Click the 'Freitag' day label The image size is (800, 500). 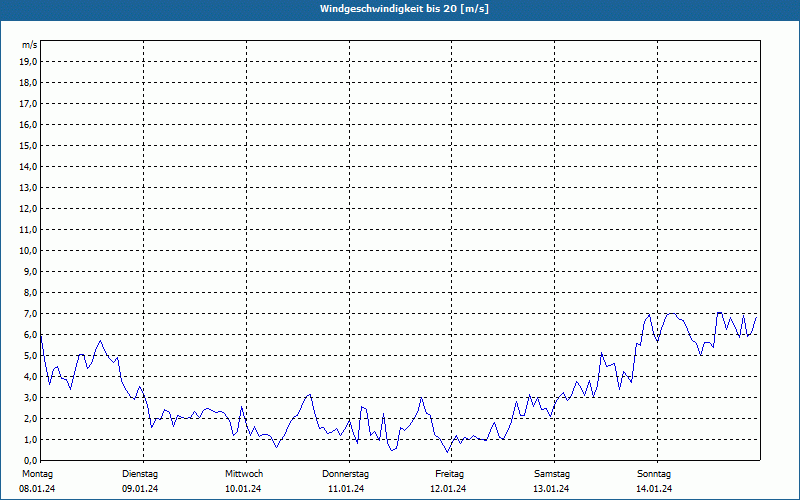click(x=449, y=474)
